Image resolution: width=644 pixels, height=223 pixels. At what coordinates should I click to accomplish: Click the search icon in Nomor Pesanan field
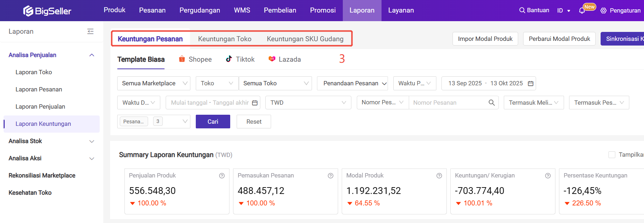tap(492, 103)
